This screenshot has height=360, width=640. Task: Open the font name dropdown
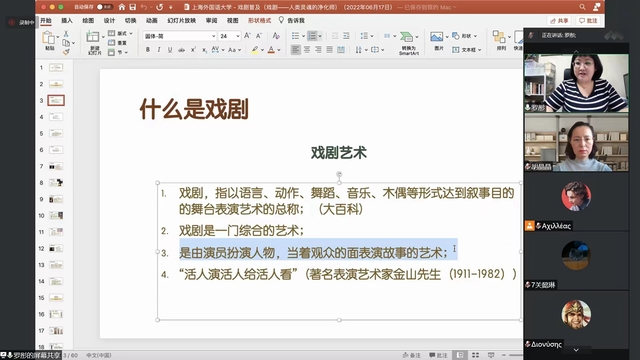[x=180, y=36]
